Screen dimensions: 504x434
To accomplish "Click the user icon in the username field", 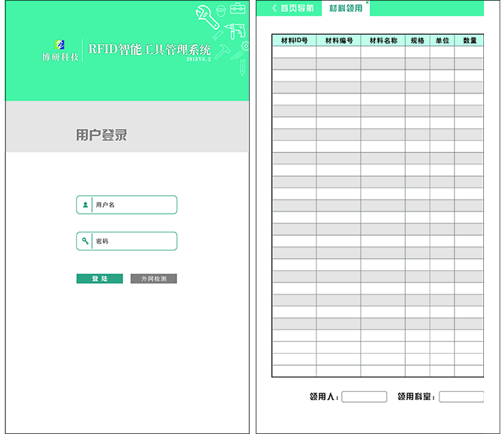I will click(x=85, y=205).
